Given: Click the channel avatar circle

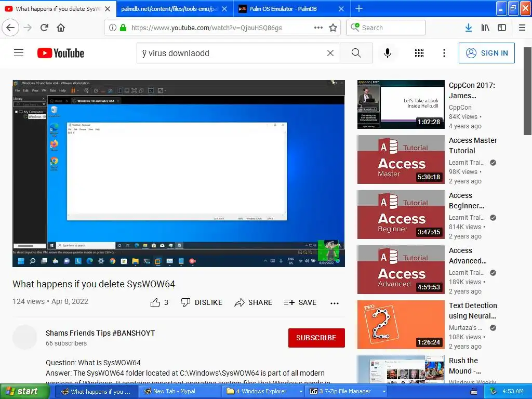Looking at the screenshot, I should [25, 337].
